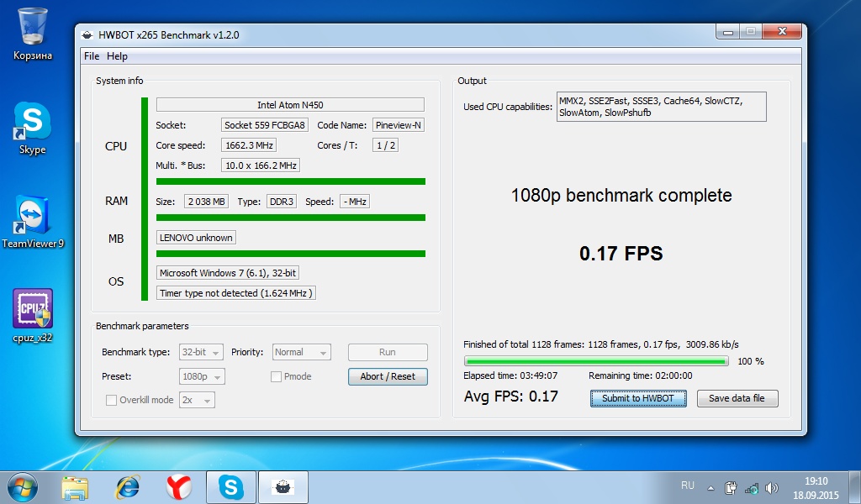The image size is (861, 504).
Task: Click the Used CPU capabilities text box
Action: click(661, 107)
